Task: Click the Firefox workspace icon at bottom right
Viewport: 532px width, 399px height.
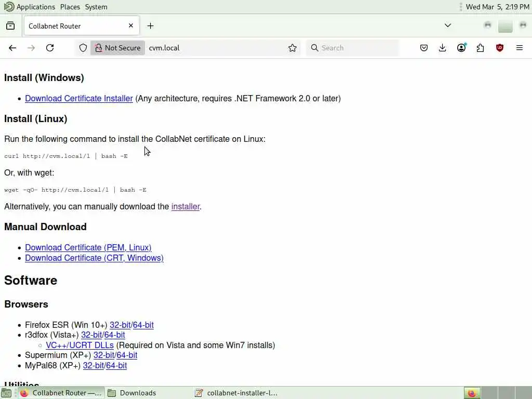Action: click(x=472, y=393)
